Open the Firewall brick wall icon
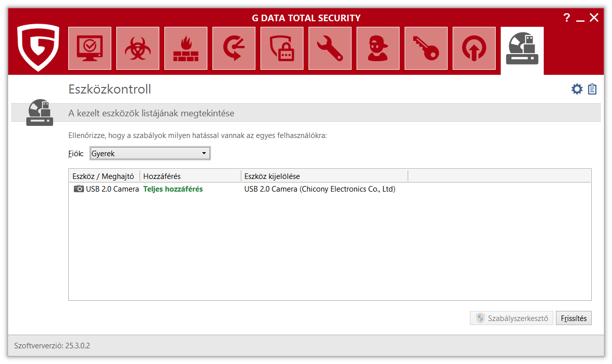This screenshot has height=364, width=612. (x=186, y=48)
